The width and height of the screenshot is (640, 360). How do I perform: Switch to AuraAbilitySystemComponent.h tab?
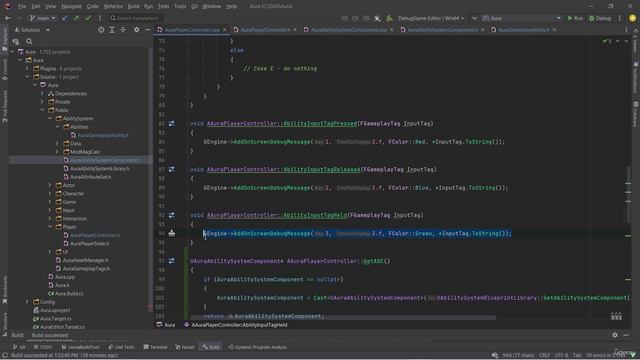443,30
